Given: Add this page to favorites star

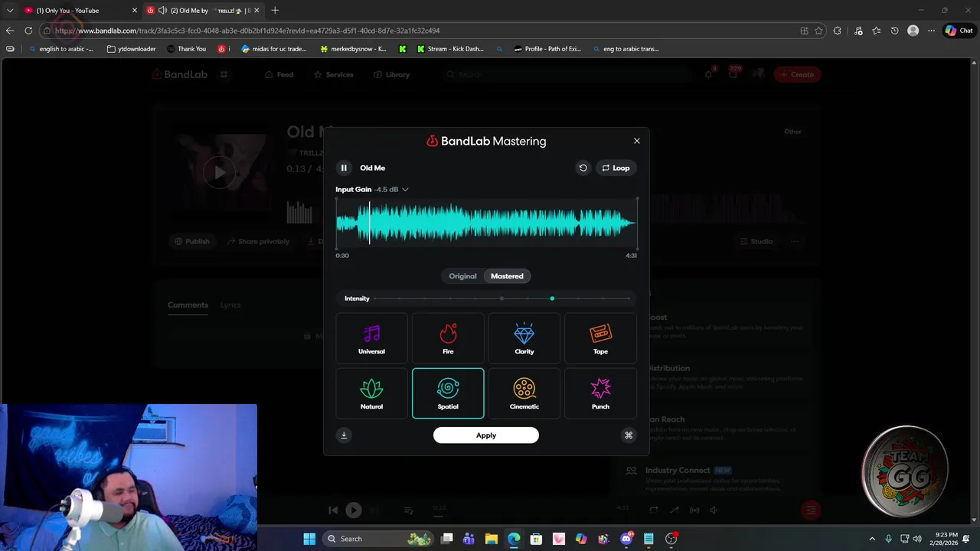Looking at the screenshot, I should [818, 31].
